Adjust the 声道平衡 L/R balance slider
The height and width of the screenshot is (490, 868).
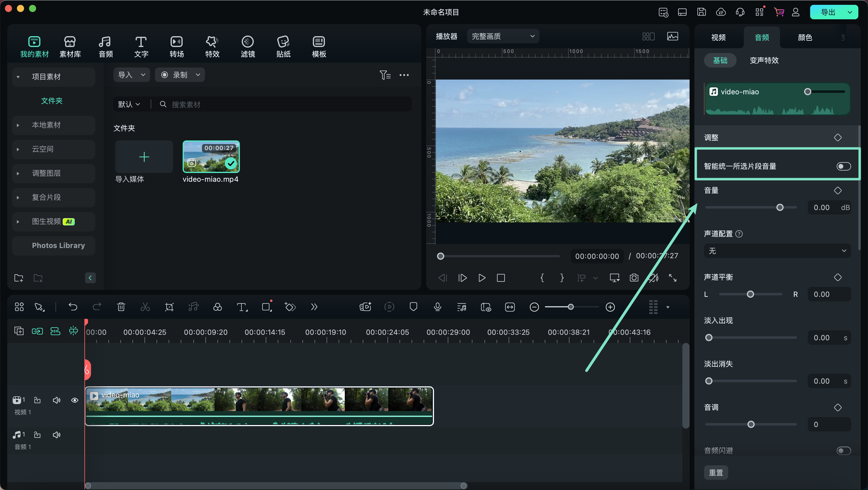750,294
